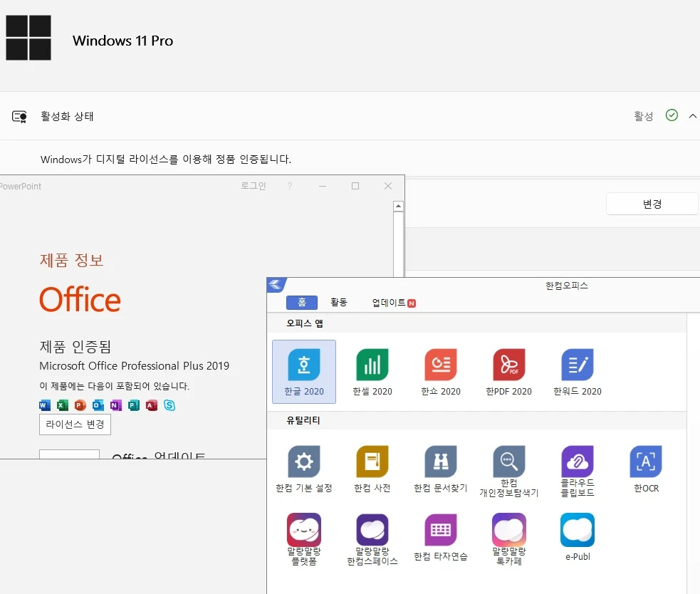Click the Publisher icon in Office product list

coord(134,405)
